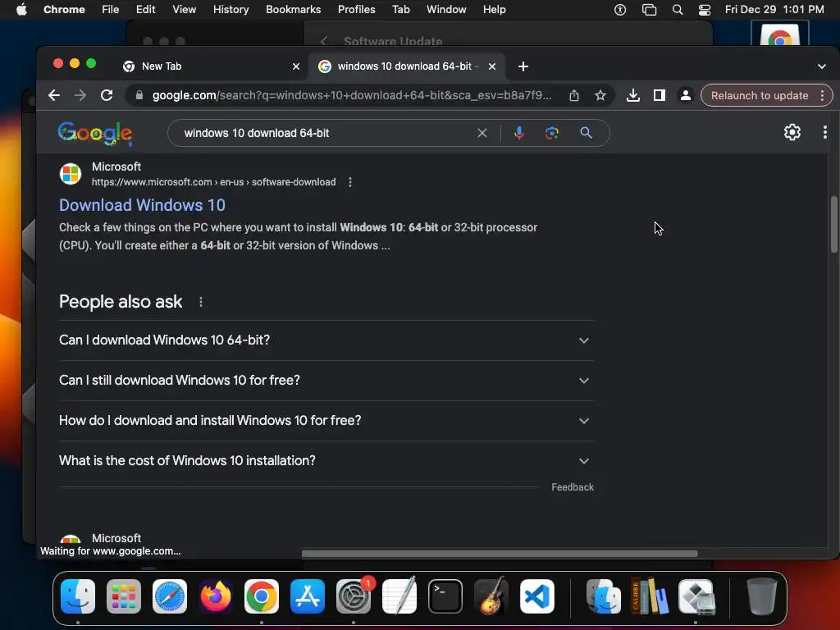Launch Safari from the Dock
Viewport: 840px width, 630px height.
[x=170, y=596]
